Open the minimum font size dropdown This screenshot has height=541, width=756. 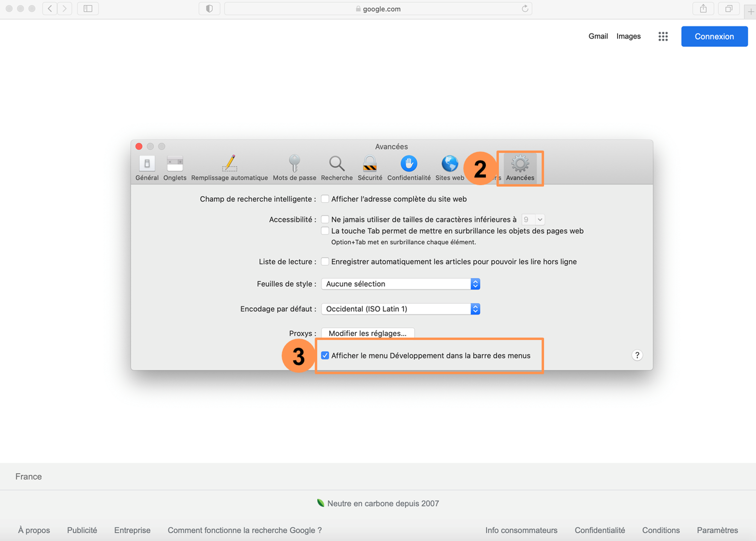533,219
